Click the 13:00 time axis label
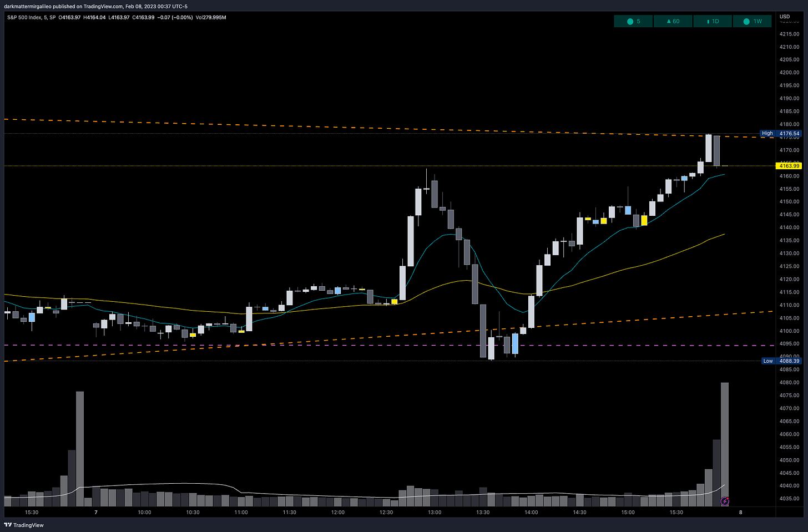Image resolution: width=808 pixels, height=532 pixels. coord(435,513)
